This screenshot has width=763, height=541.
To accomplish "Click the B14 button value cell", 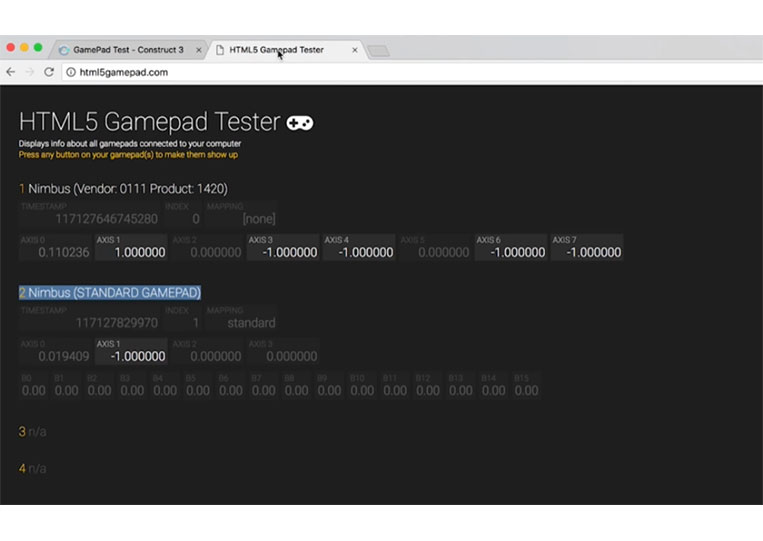I will pos(493,386).
